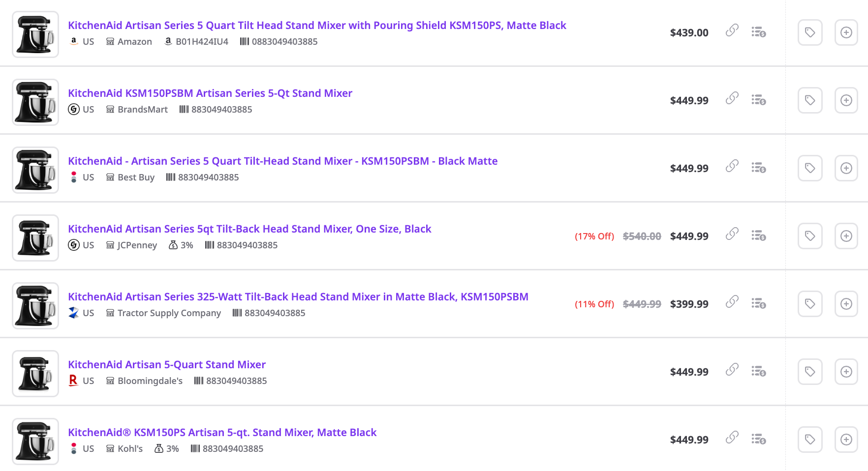Click the tag button on Best Buy row
This screenshot has height=471, width=868.
click(810, 168)
